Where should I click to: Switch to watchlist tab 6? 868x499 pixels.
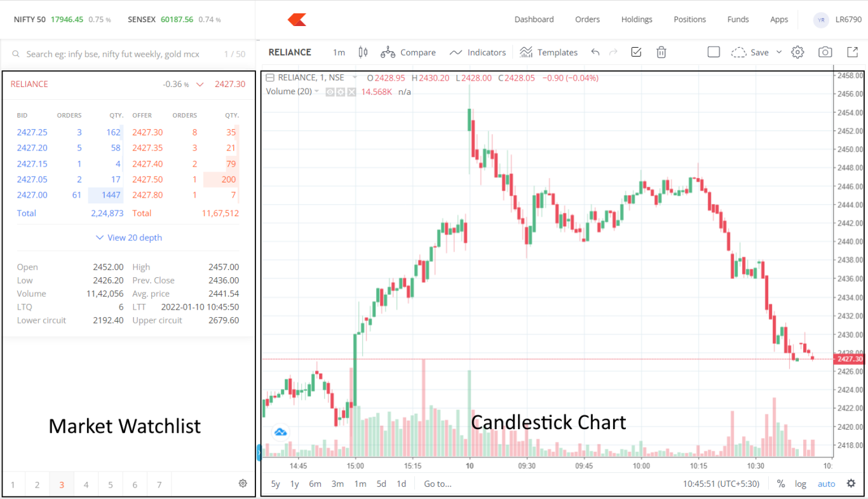[x=135, y=485]
